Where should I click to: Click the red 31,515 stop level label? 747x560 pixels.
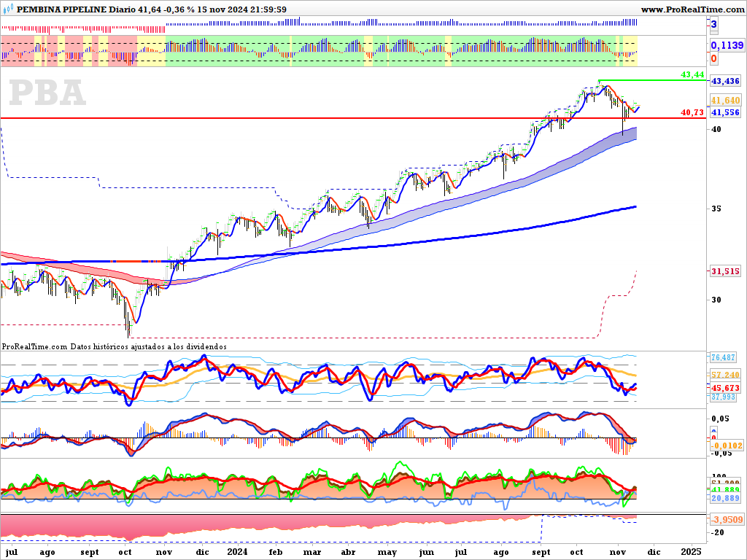click(x=725, y=271)
